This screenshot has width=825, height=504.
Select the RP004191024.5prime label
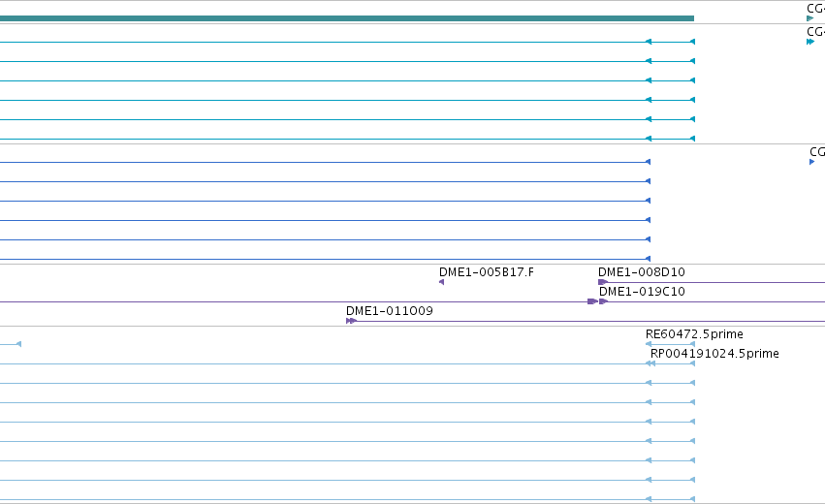coord(714,354)
